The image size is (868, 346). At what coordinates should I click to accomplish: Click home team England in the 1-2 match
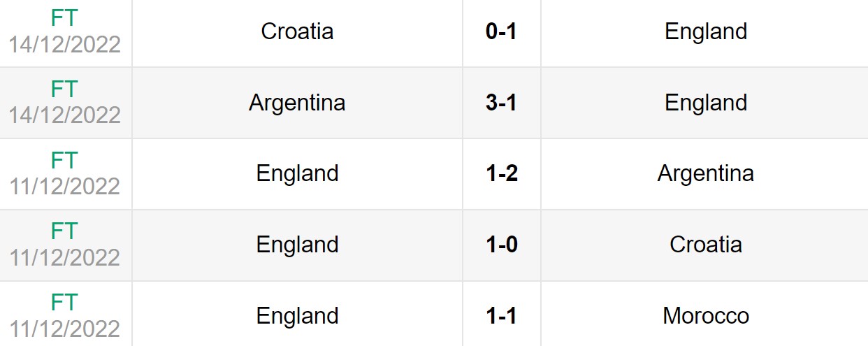(x=297, y=173)
